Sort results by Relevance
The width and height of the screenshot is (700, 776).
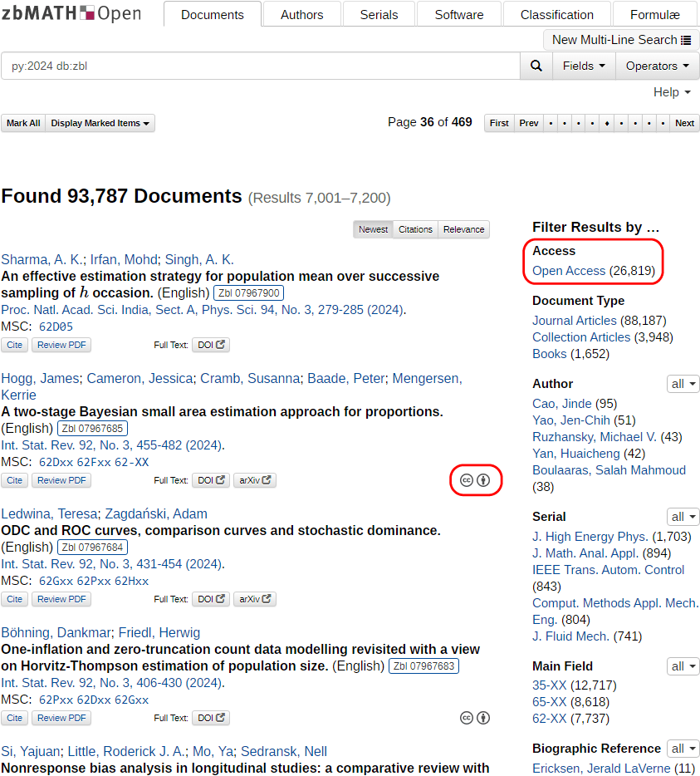(463, 229)
